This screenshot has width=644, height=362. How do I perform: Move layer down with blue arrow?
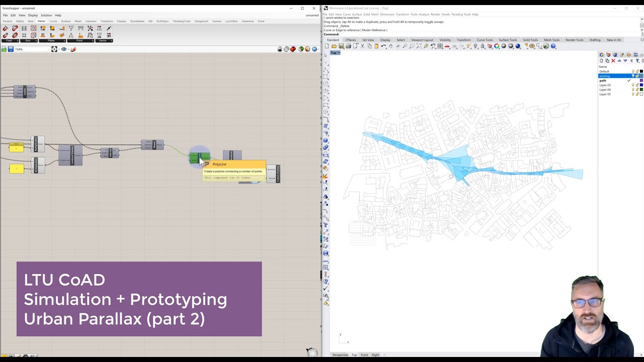pyautogui.click(x=625, y=61)
